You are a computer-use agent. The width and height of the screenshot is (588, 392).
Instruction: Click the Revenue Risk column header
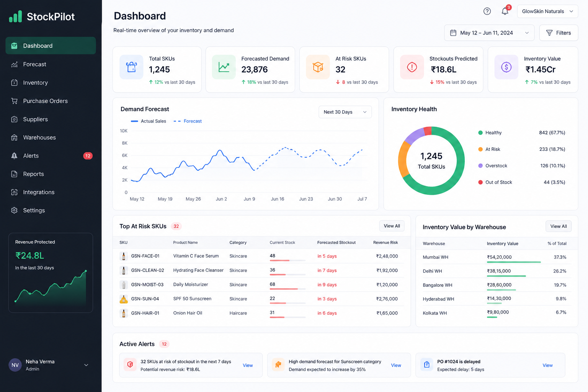[x=385, y=242]
